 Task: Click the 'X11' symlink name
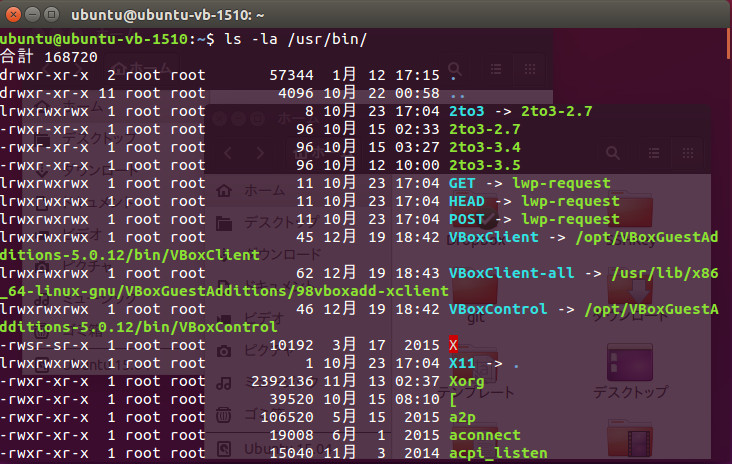point(462,363)
